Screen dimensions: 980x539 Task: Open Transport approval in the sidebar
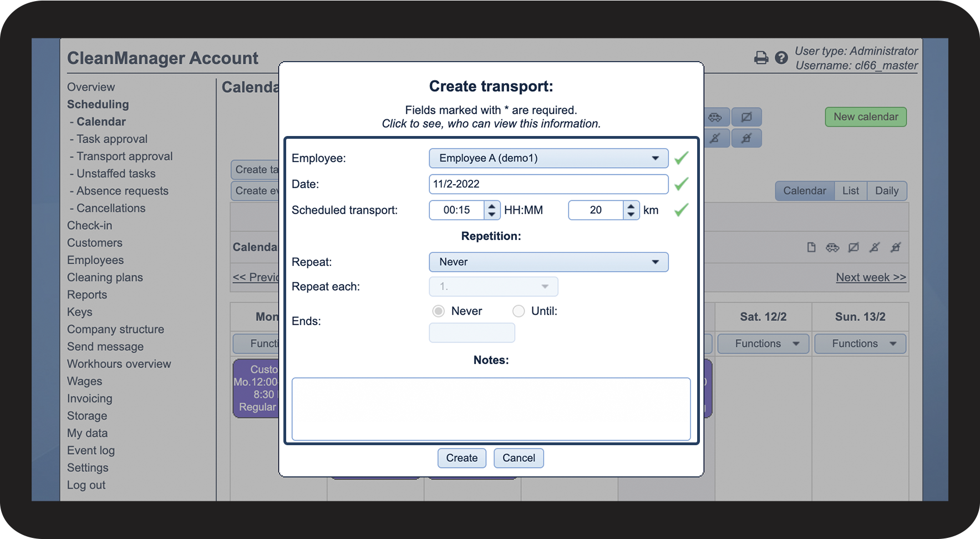click(x=125, y=157)
